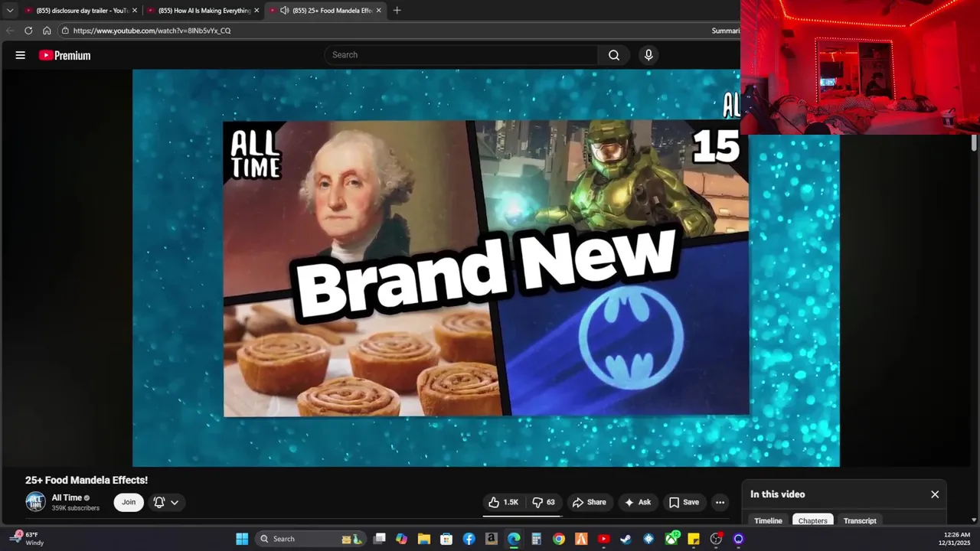980x551 pixels.
Task: Go to browser home page icon
Action: click(47, 31)
